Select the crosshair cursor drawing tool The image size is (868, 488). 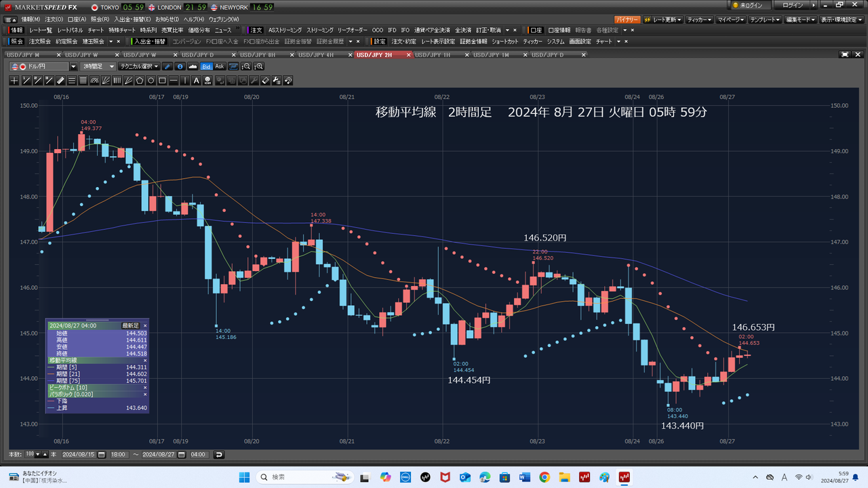coord(14,81)
